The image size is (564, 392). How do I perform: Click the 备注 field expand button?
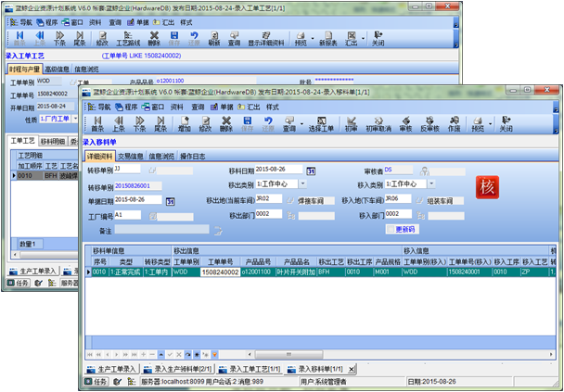[218, 231]
